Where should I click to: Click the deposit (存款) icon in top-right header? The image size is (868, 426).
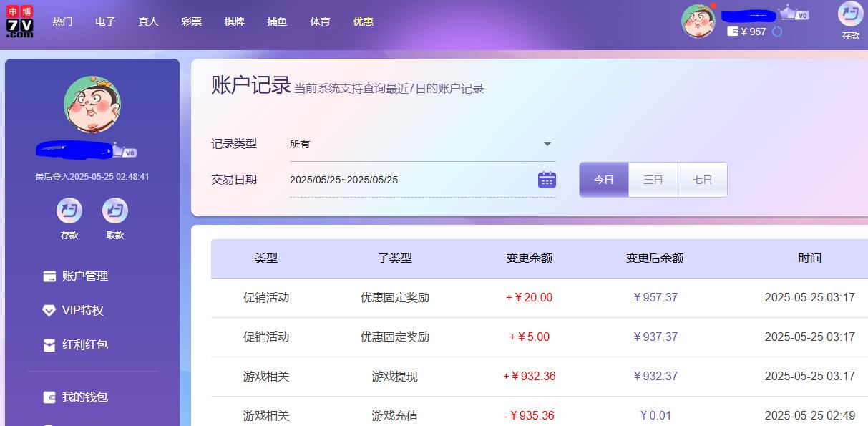pyautogui.click(x=850, y=14)
